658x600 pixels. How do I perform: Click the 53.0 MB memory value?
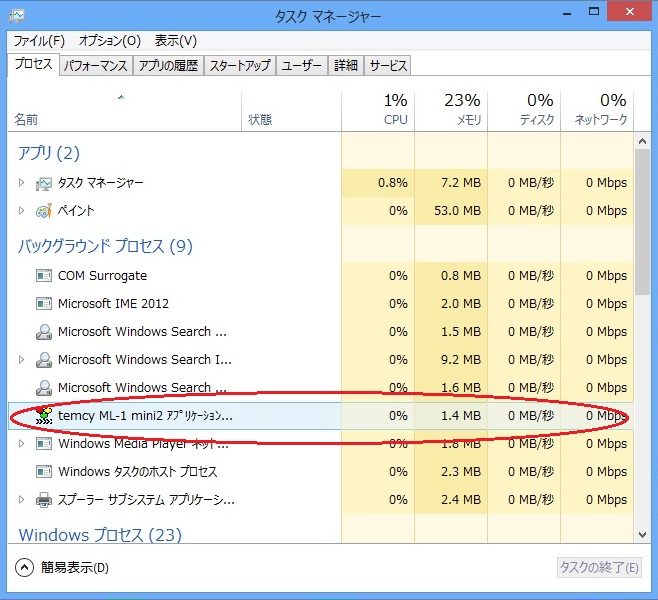(457, 211)
